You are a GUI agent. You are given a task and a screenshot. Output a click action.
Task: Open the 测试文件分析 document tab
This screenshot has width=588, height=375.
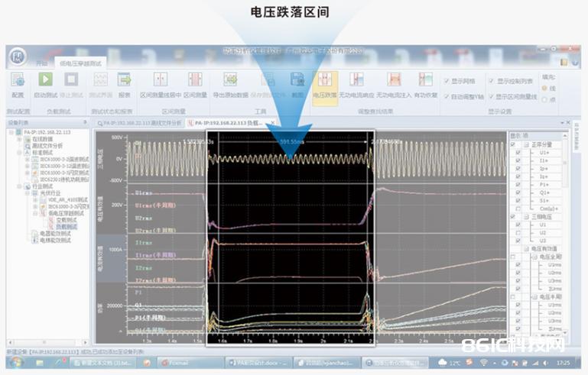(x=139, y=123)
